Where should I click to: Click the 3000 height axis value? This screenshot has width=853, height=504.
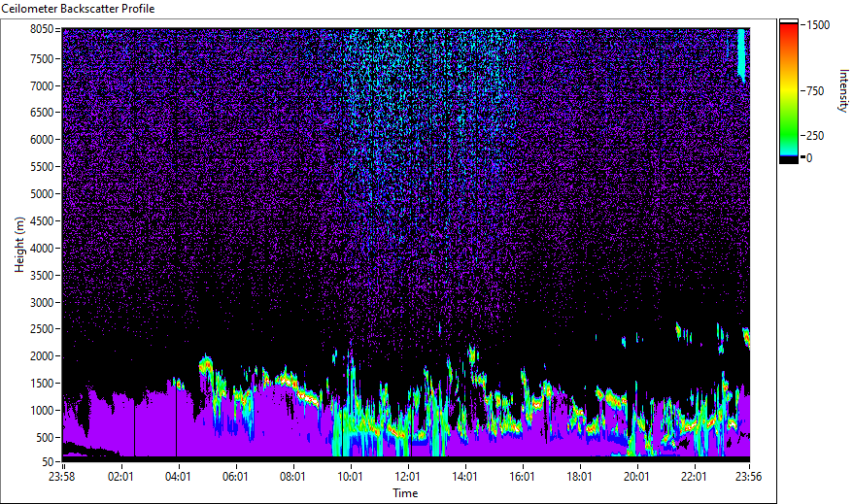[x=42, y=303]
